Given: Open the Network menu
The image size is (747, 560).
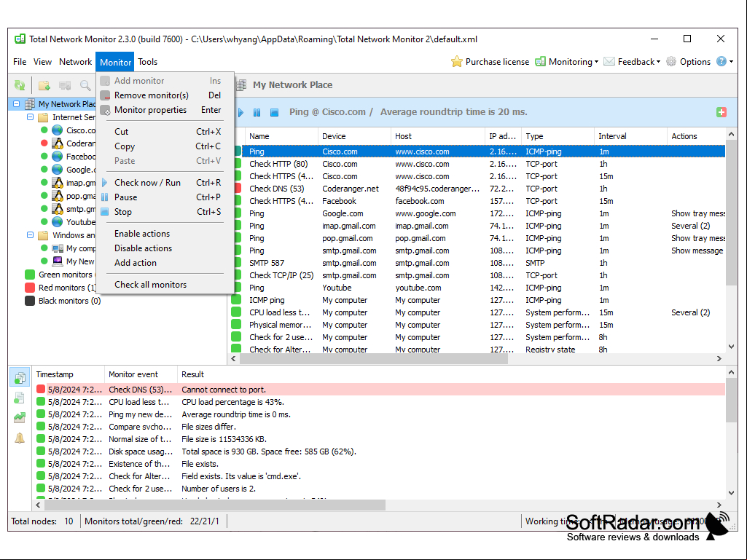Looking at the screenshot, I should click(x=75, y=62).
